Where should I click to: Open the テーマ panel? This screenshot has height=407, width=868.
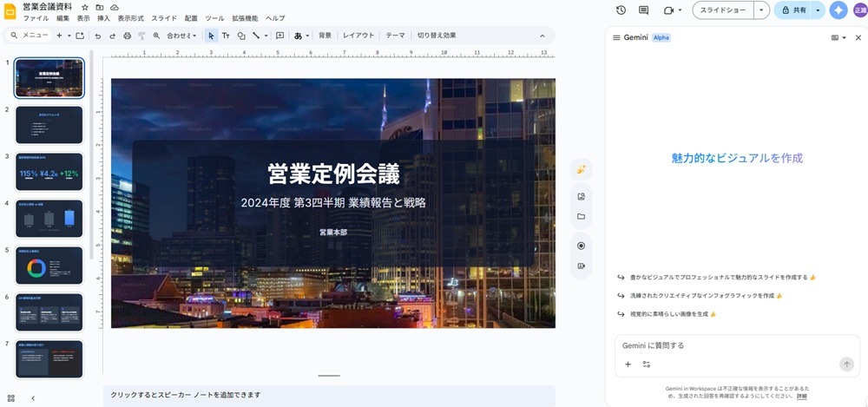(x=395, y=36)
